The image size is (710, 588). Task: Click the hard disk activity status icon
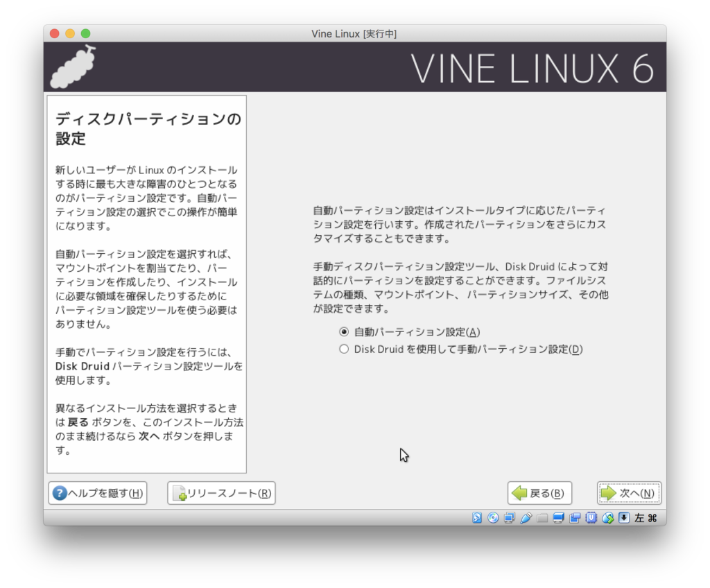(477, 518)
